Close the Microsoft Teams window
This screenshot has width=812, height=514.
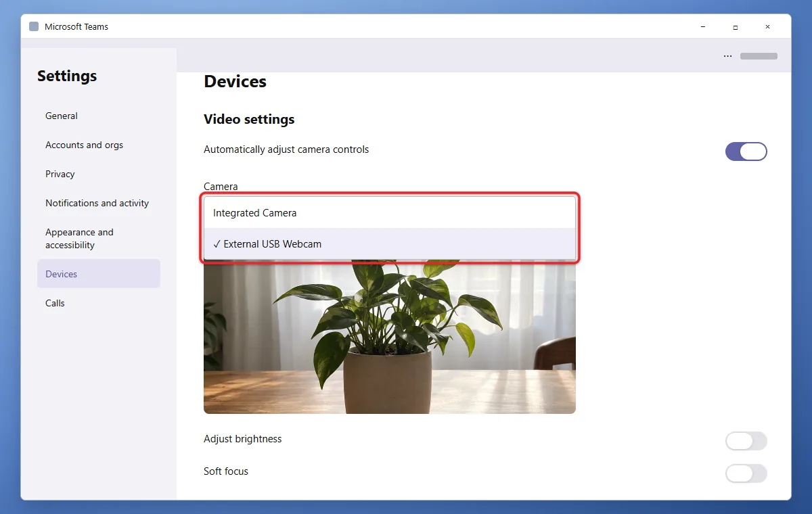[x=767, y=26]
